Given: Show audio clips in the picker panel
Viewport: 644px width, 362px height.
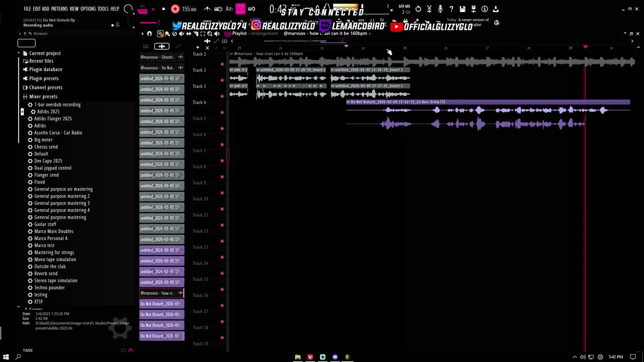Looking at the screenshot, I should pyautogui.click(x=162, y=46).
